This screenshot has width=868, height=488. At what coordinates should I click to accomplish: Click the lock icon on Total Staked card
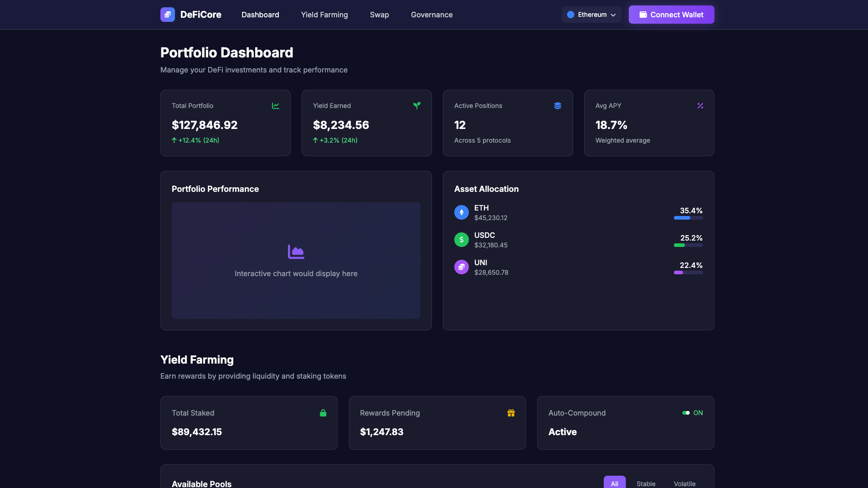(323, 413)
